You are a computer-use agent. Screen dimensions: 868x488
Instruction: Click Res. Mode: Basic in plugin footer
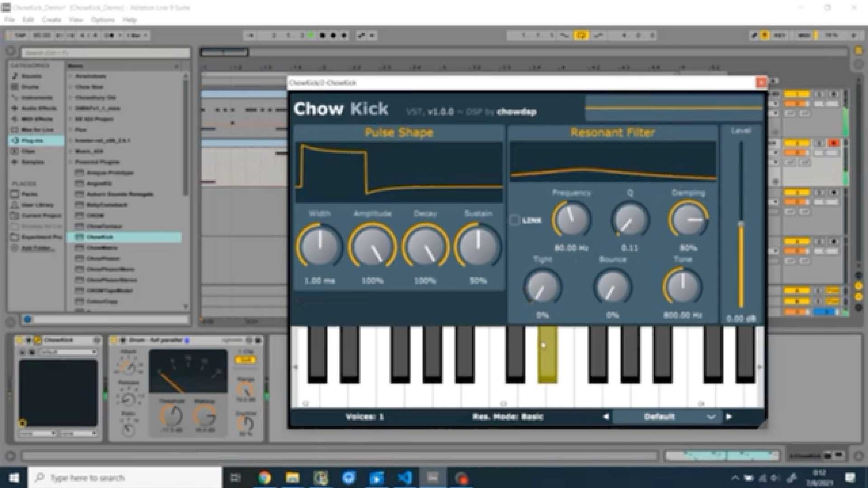(x=508, y=417)
